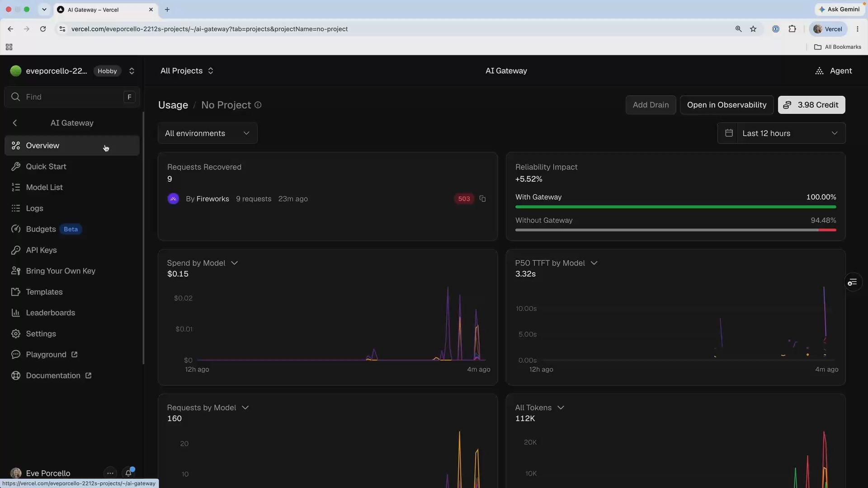Open AI Gateway Settings

point(72,334)
